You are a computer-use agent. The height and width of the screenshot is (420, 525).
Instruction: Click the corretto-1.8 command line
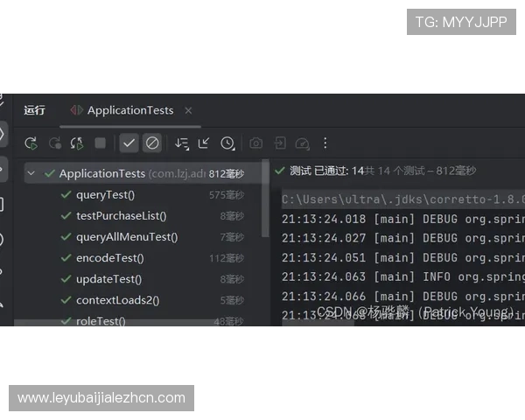pos(403,199)
